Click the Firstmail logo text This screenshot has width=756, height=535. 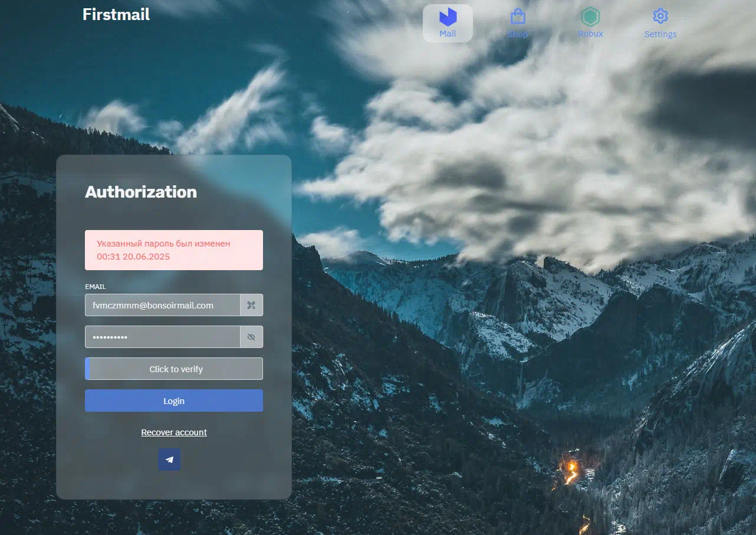[x=116, y=14]
